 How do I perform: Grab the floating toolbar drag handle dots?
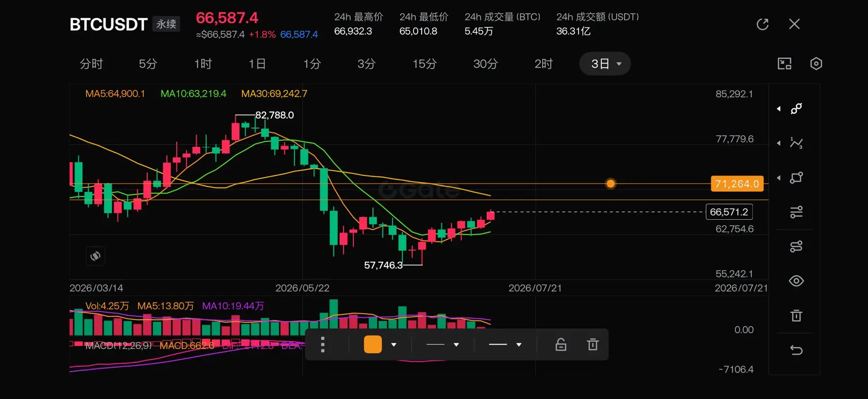click(323, 345)
